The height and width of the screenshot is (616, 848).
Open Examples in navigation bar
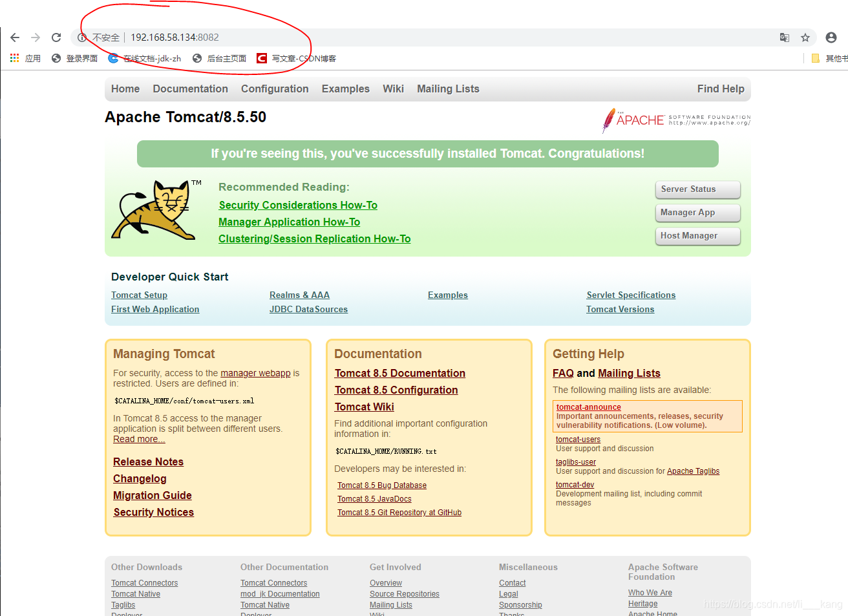tap(346, 89)
